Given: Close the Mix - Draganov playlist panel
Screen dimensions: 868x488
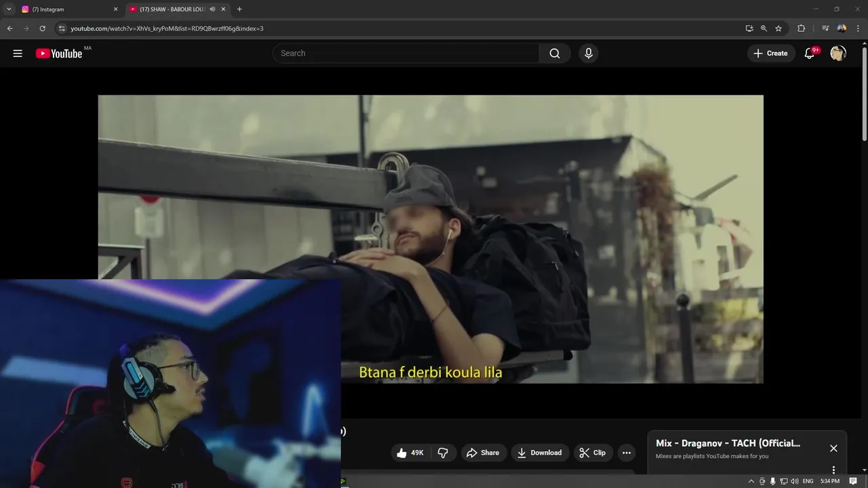Looking at the screenshot, I should (x=833, y=448).
